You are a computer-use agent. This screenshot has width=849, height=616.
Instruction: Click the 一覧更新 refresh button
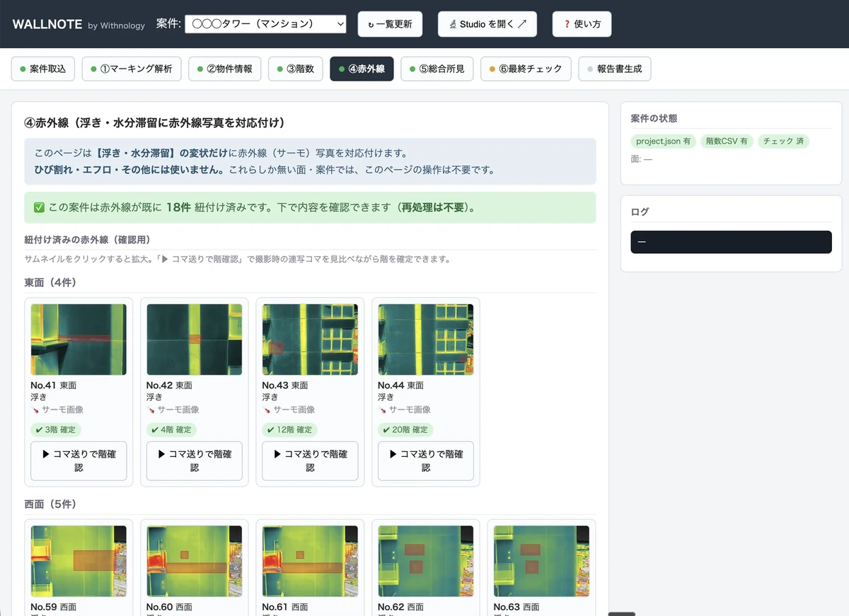click(x=390, y=24)
